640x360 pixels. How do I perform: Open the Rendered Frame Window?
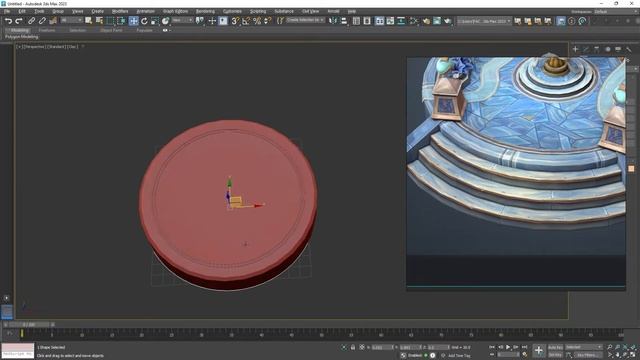tap(437, 21)
